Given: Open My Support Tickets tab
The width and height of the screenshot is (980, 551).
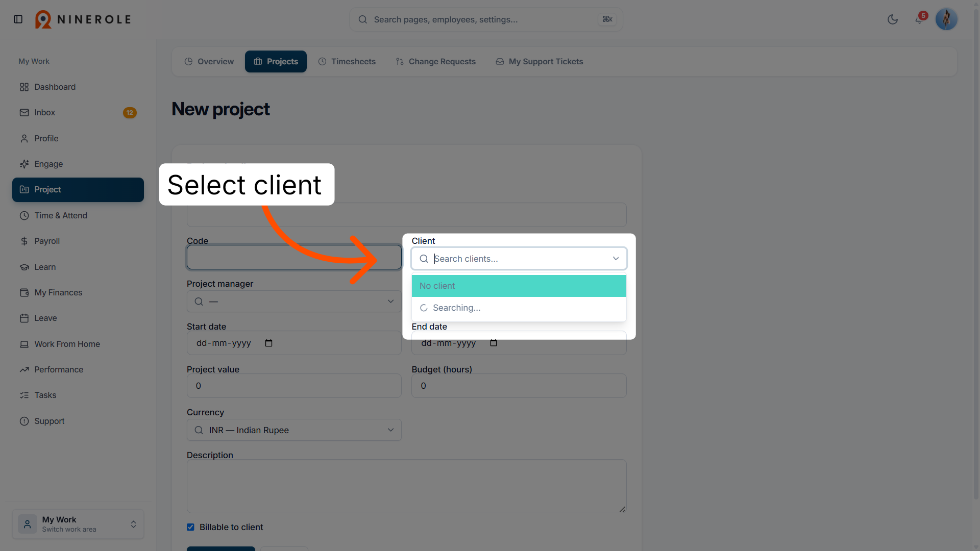Looking at the screenshot, I should [539, 61].
